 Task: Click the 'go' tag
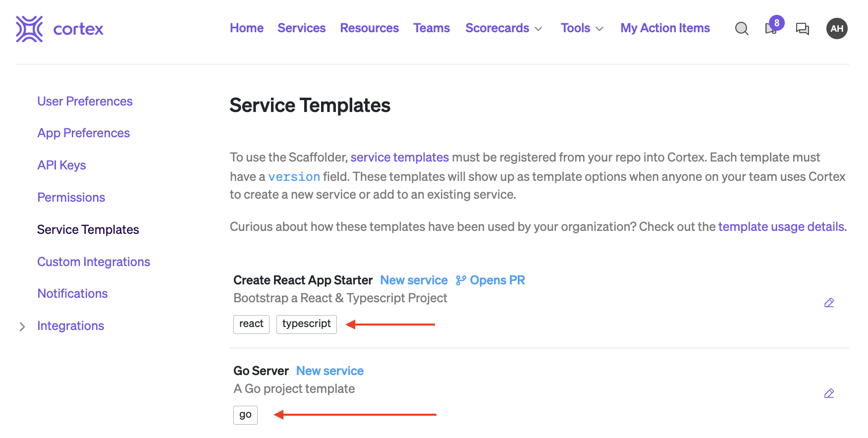245,415
